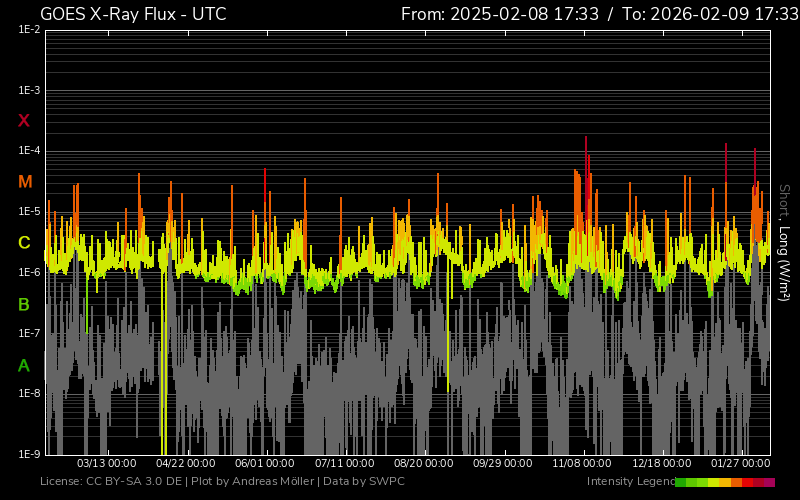
Task: Select the 08/20 00:00 time axis label
Action: coord(423,464)
